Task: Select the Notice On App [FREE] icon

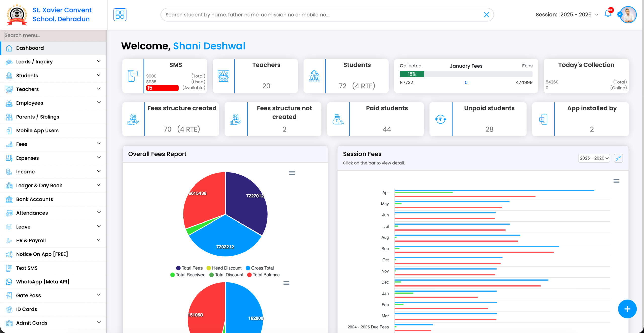Action: tap(9, 254)
